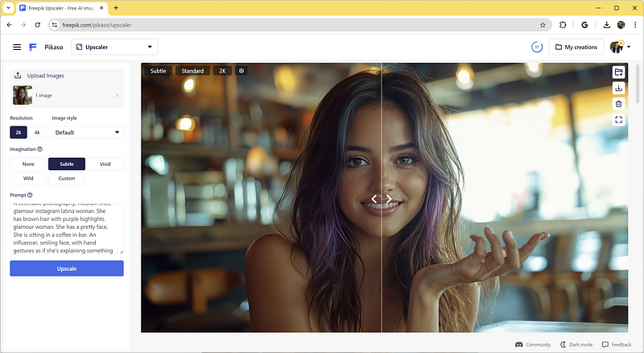
Task: Expand the Image style Default dropdown
Action: pyautogui.click(x=88, y=132)
